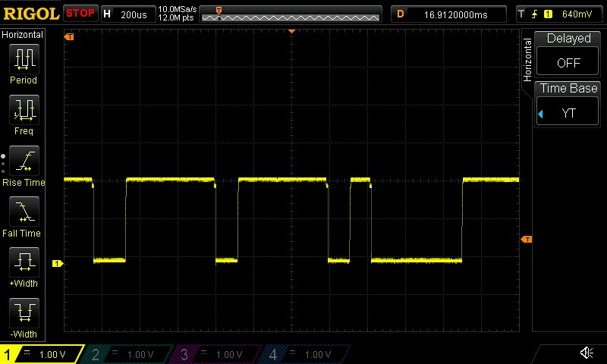
Task: Click the orange trigger level marker
Action: click(524, 240)
